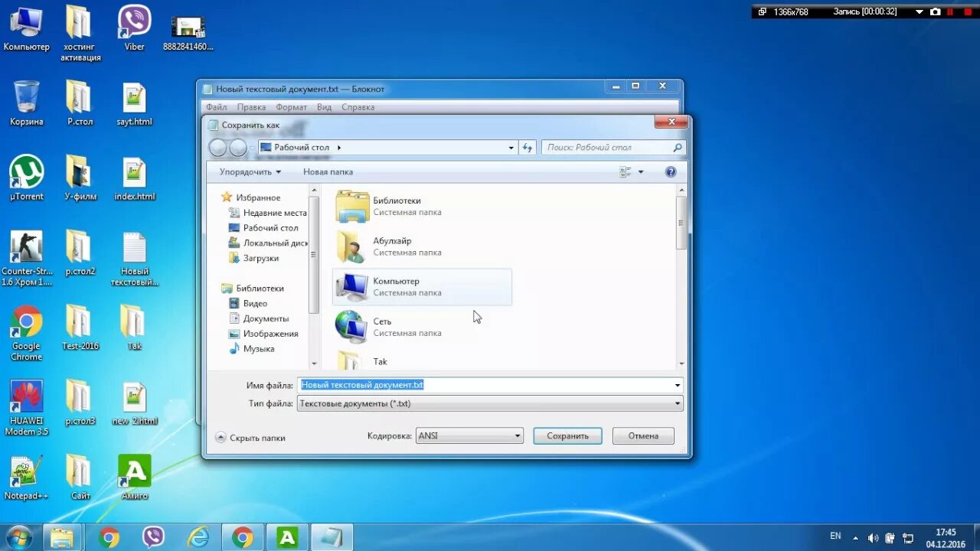Click the recorder camera snapshot icon
This screenshot has width=980, height=551.
coord(935,11)
